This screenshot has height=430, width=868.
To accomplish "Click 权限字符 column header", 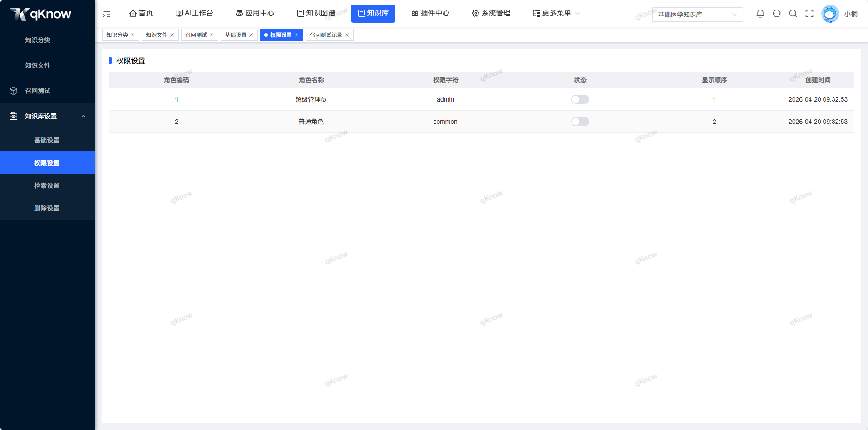I will tap(445, 80).
